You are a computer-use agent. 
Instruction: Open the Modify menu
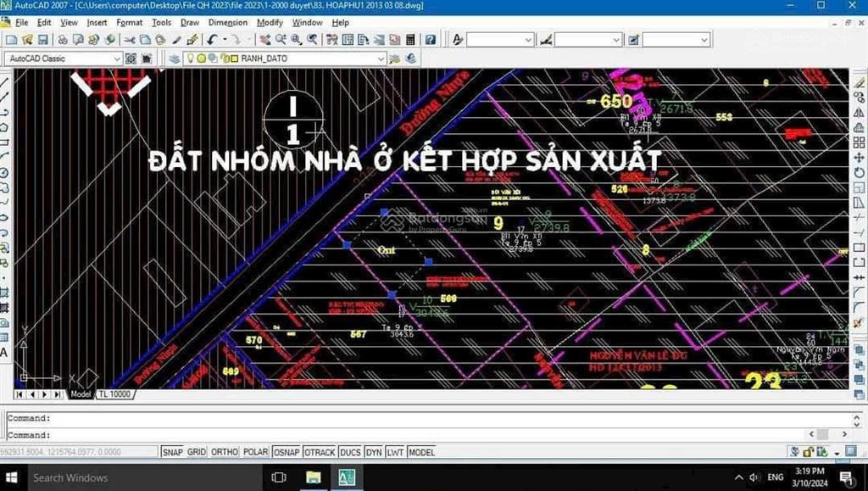[270, 23]
